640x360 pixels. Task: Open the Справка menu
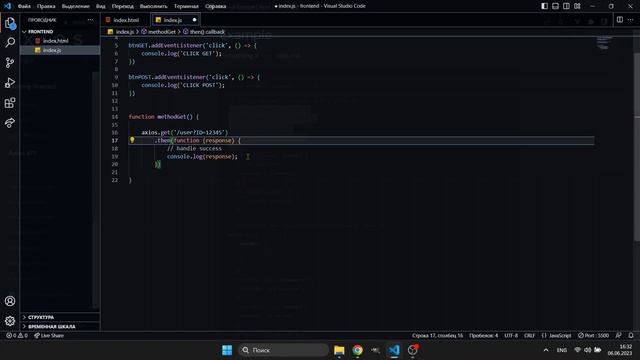216,6
